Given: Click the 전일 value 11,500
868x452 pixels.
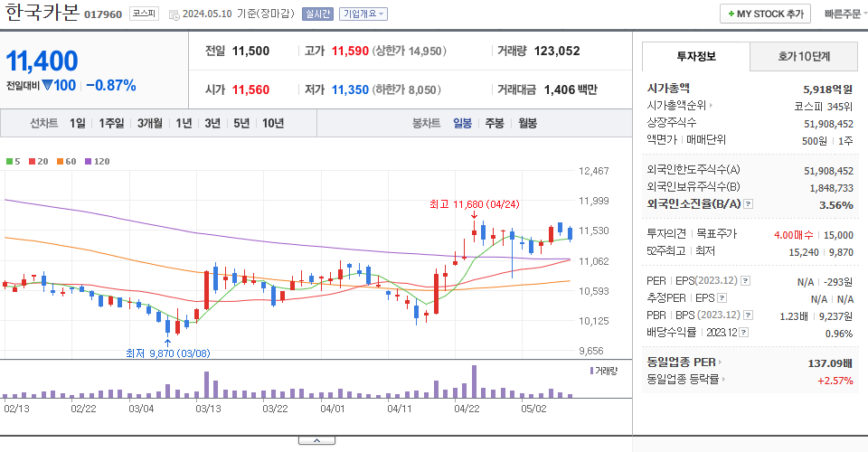Looking at the screenshot, I should [x=250, y=51].
